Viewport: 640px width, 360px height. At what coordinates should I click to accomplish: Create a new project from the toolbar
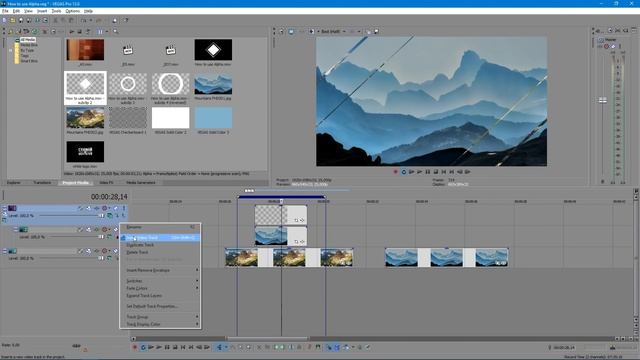pyautogui.click(x=4, y=20)
